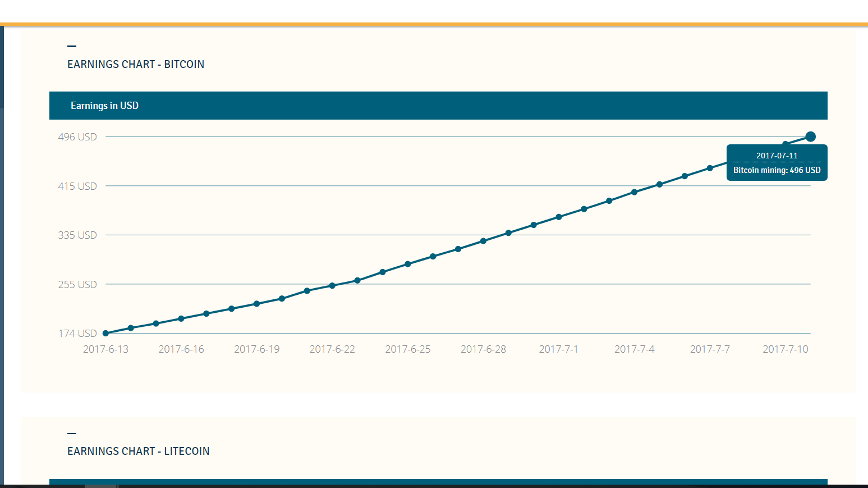Click the '2017-7-4' date label
Viewport: 868px width, 488px height.
click(634, 349)
